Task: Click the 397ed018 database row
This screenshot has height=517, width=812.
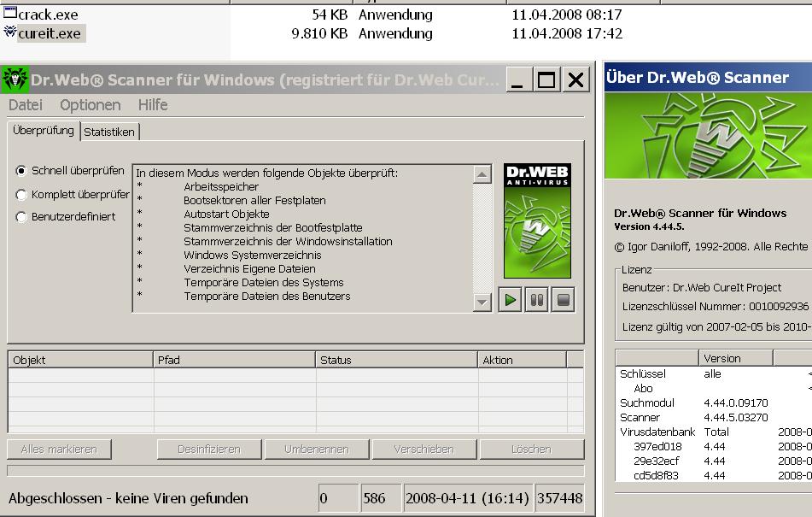Action: click(714, 447)
